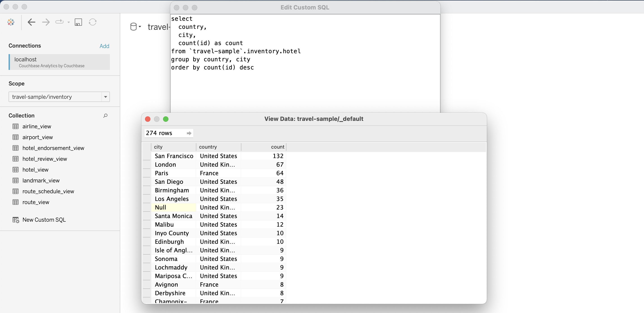
Task: Select airline_view collection
Action: 37,127
